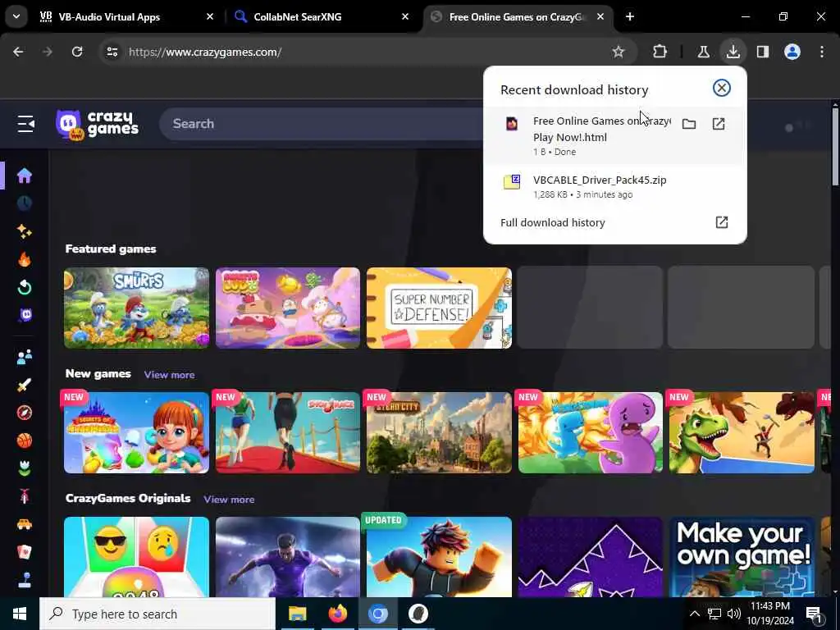
Task: Collapse the sidebar with the hamburger menu icon
Action: click(25, 124)
